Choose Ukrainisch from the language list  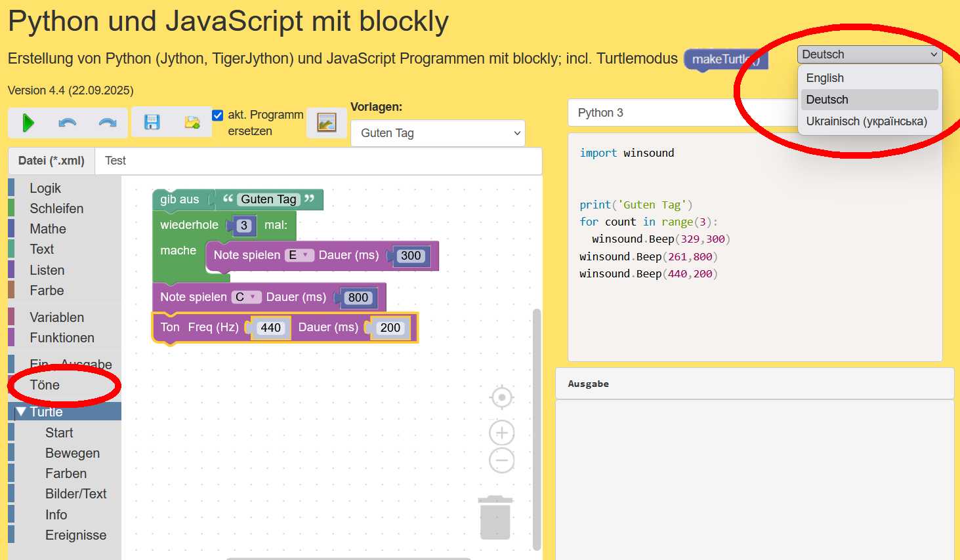point(866,121)
